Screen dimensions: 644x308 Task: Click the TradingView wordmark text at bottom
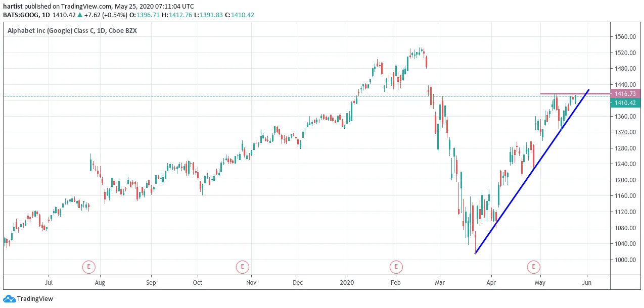coord(35,299)
